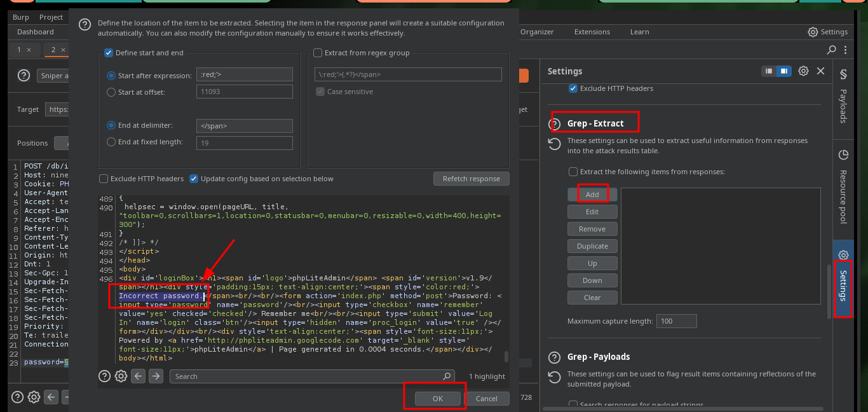
Task: Close Intruder tab 2
Action: coord(64,50)
